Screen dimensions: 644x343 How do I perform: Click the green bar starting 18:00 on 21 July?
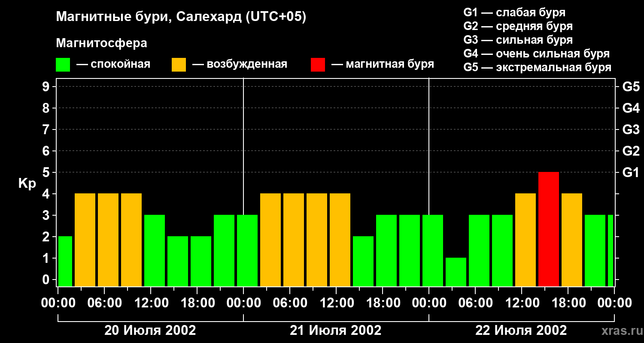click(x=386, y=250)
